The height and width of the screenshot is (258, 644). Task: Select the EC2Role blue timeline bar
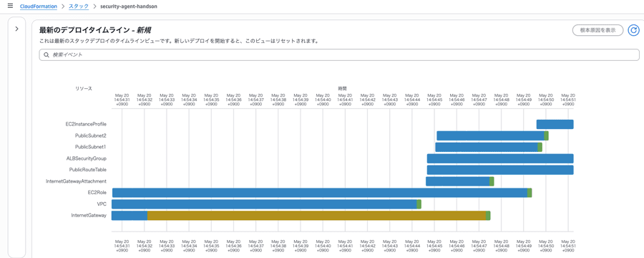pyautogui.click(x=320, y=193)
